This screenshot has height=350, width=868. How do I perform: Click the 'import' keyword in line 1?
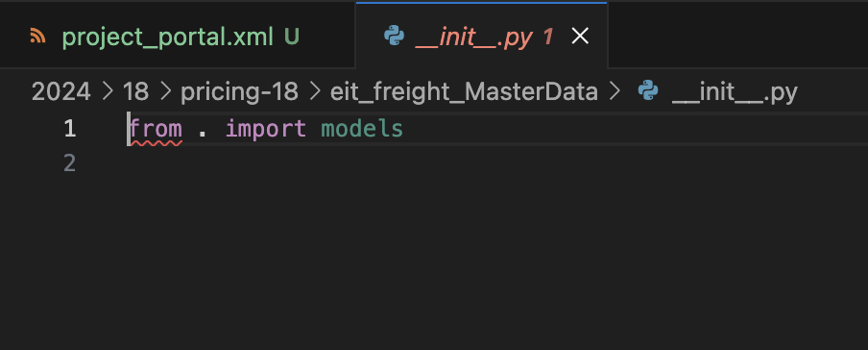(266, 130)
